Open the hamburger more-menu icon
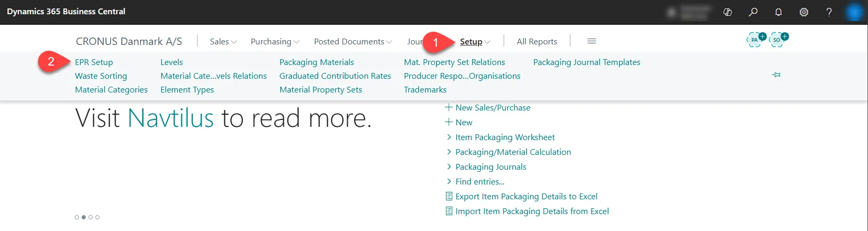This screenshot has height=231, width=868. (x=592, y=41)
